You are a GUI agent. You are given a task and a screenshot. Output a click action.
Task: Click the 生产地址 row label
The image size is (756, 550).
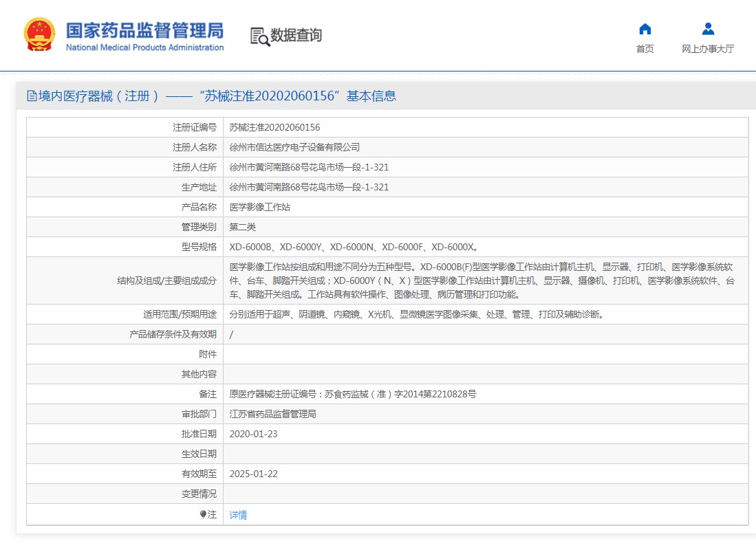[199, 187]
